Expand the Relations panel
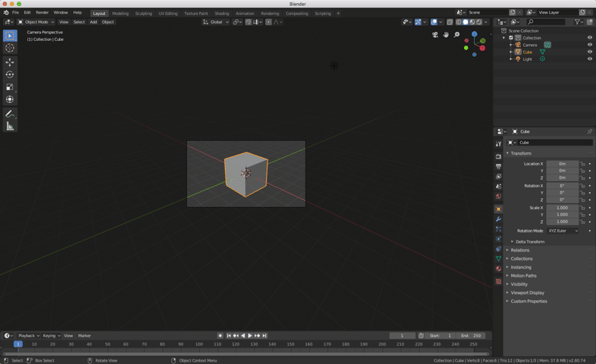 coord(520,250)
